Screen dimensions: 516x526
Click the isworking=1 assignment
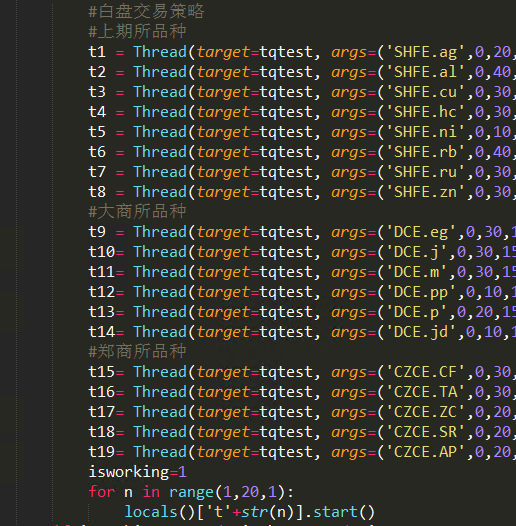pyautogui.click(x=137, y=472)
